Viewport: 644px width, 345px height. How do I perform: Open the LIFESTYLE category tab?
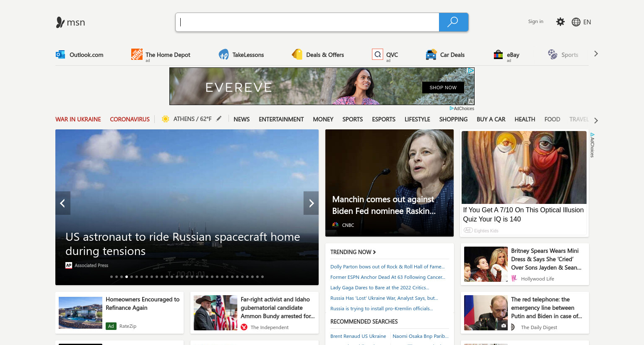click(x=417, y=119)
